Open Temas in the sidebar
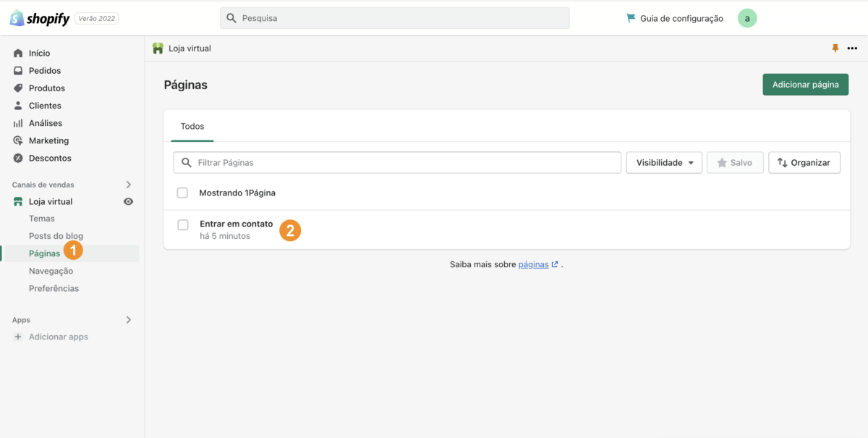868x438 pixels. (42, 219)
